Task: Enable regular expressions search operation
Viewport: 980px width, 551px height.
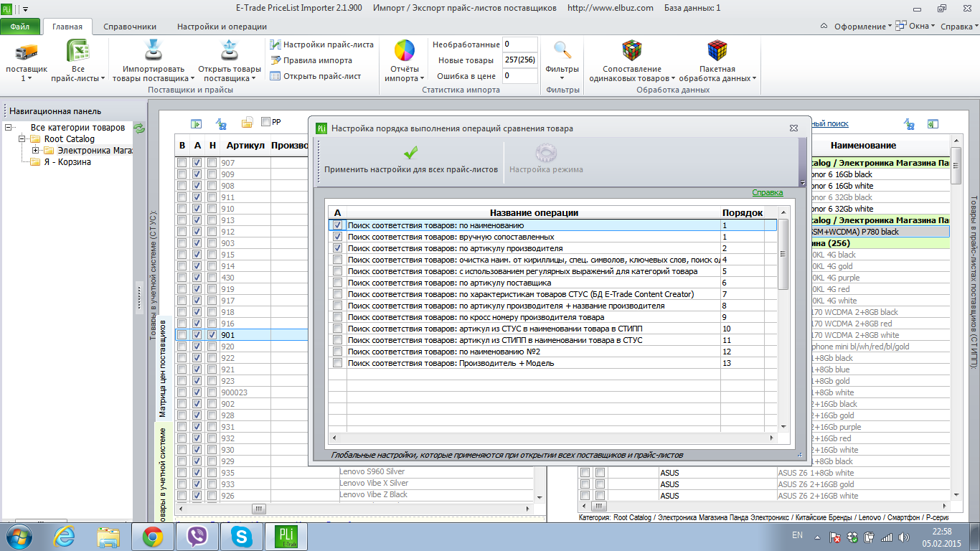Action: pos(337,271)
